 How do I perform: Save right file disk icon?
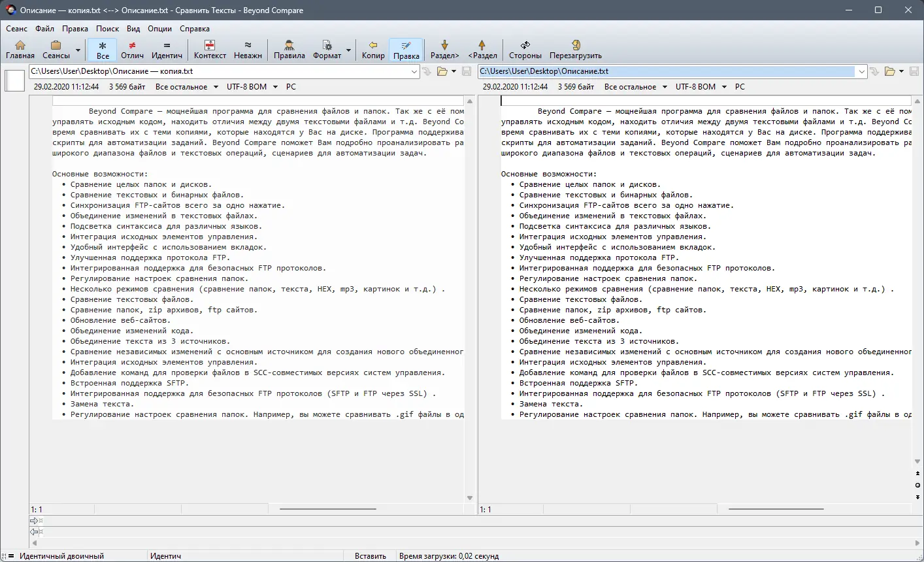click(x=914, y=71)
